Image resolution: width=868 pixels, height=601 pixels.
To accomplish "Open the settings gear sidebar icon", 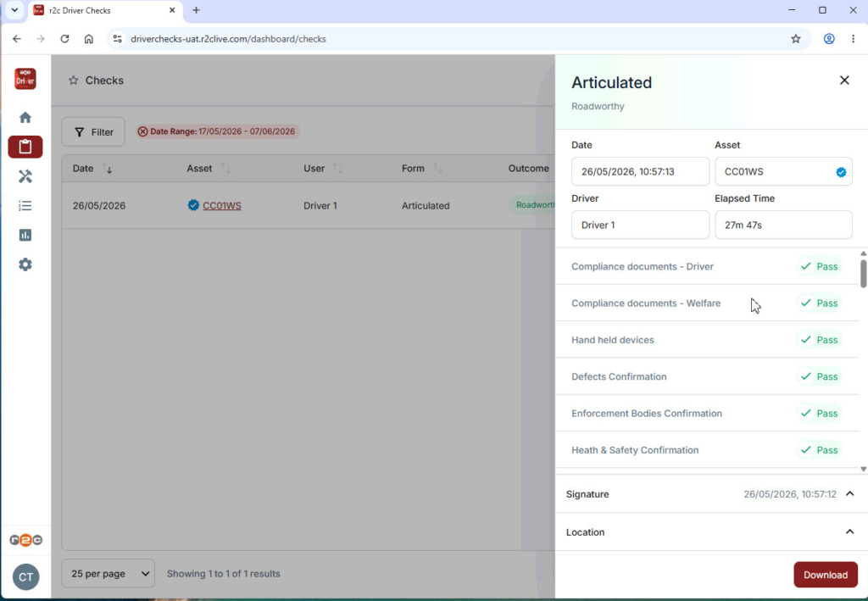I will [x=25, y=264].
